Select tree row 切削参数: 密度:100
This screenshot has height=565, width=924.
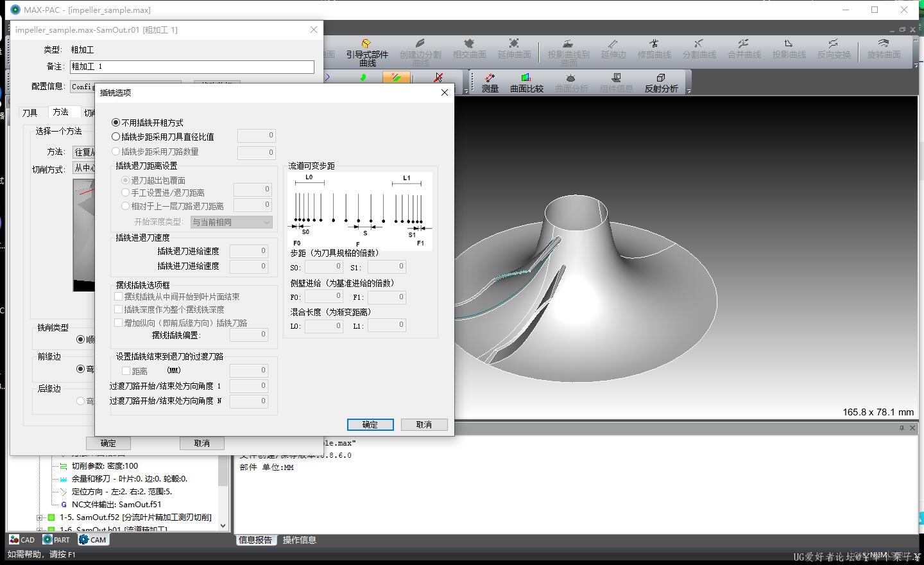[x=105, y=466]
